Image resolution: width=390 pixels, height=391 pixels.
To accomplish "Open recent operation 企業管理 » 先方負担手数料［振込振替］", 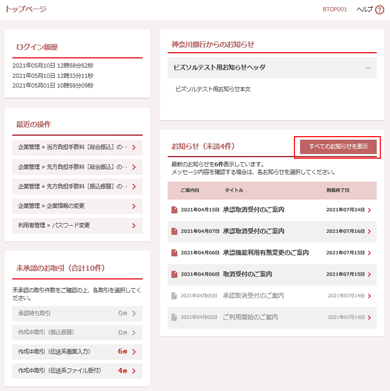I will click(77, 186).
